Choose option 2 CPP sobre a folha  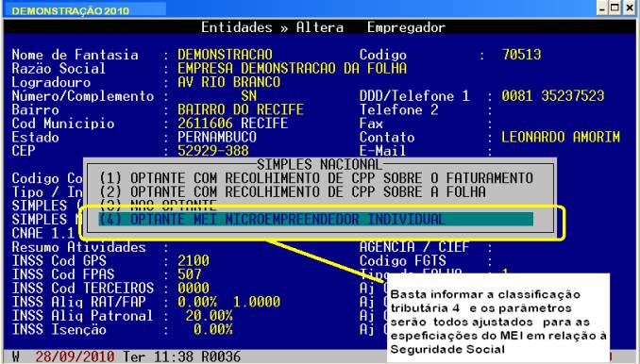tap(293, 191)
